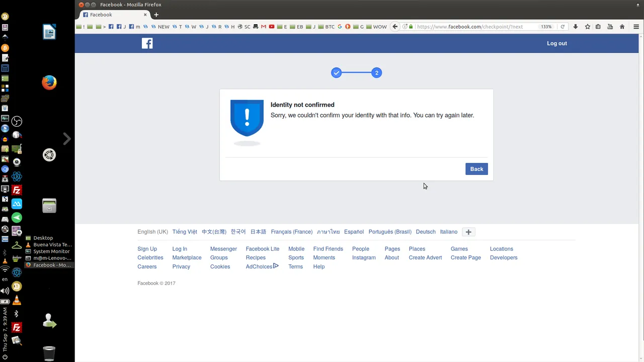The width and height of the screenshot is (644, 362).
Task: Click the browser back arrow button
Action: (395, 27)
